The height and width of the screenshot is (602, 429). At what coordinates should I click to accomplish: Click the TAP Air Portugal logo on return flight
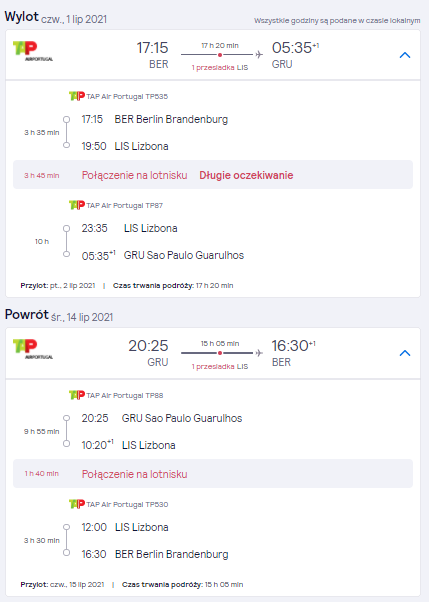pyautogui.click(x=33, y=349)
